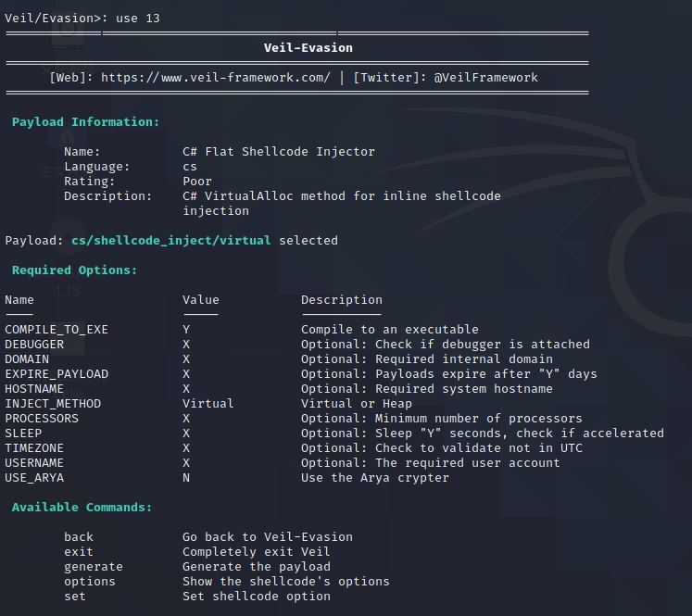Click 'Required internal domain' description
The image size is (692, 616).
click(464, 359)
